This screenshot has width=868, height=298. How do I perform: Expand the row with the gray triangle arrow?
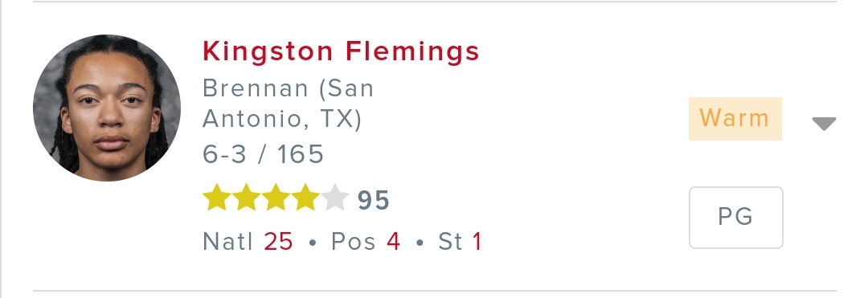tap(824, 123)
